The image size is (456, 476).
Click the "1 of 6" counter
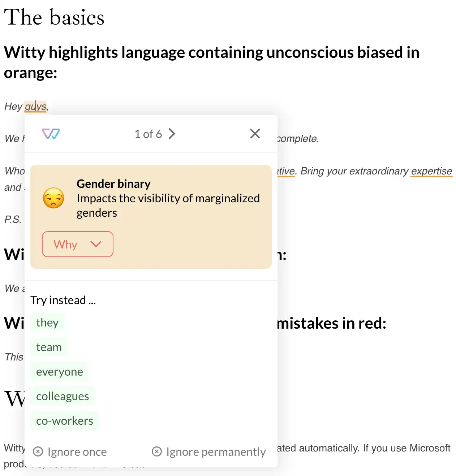148,134
